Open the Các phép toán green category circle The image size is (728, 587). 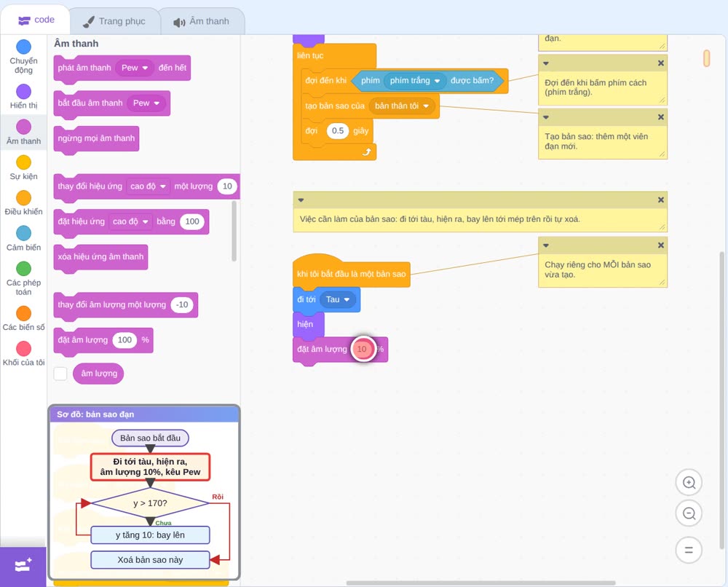click(24, 269)
